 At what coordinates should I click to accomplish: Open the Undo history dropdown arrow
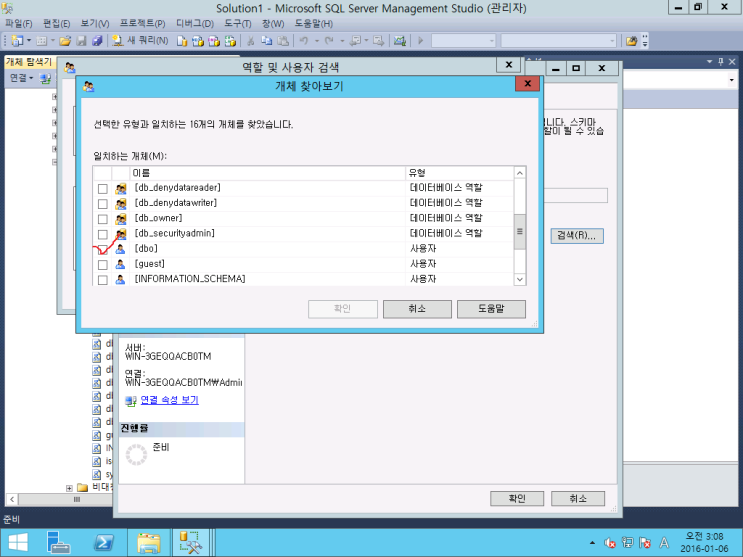point(317,41)
